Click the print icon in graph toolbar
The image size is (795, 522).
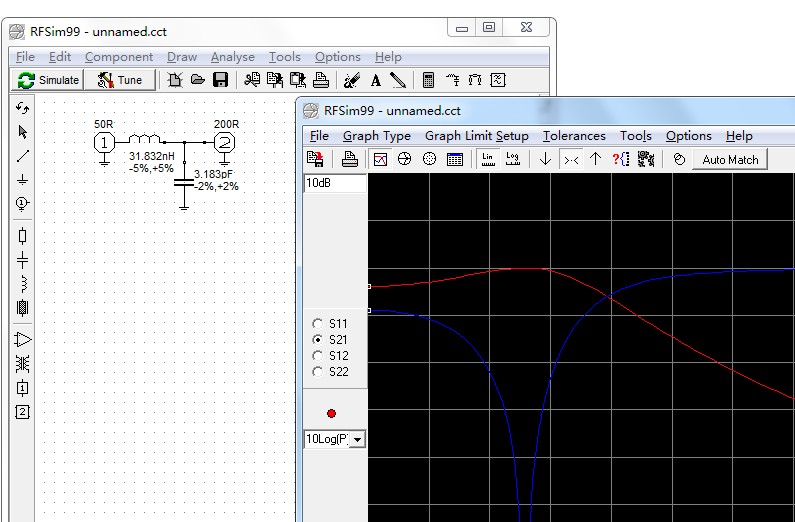click(349, 159)
